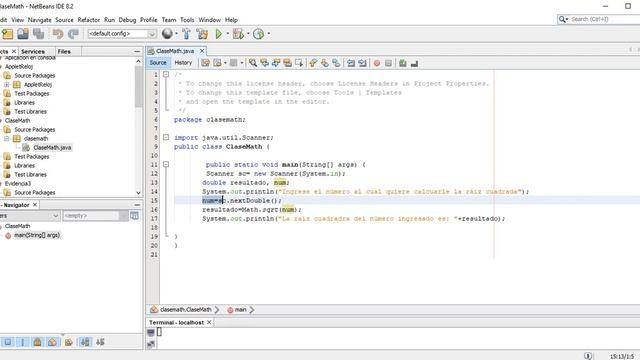This screenshot has height=360, width=640.
Task: Select the ClaseMath.java editor tab
Action: 175,51
